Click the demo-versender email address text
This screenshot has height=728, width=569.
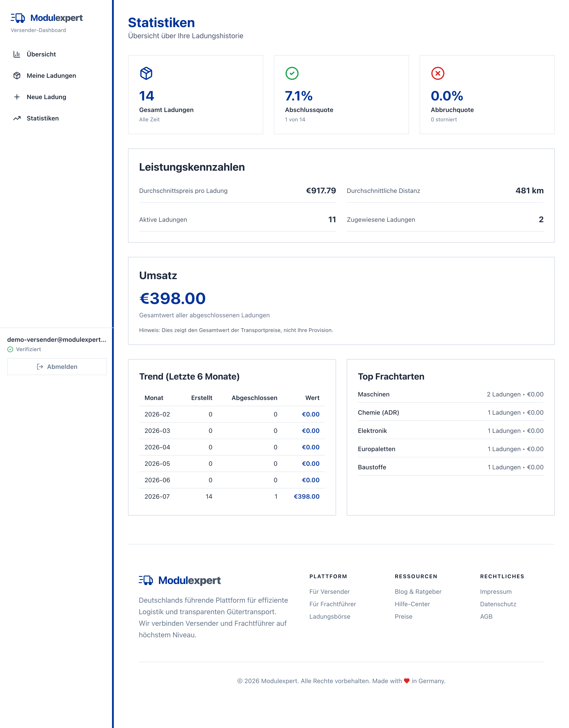[57, 340]
